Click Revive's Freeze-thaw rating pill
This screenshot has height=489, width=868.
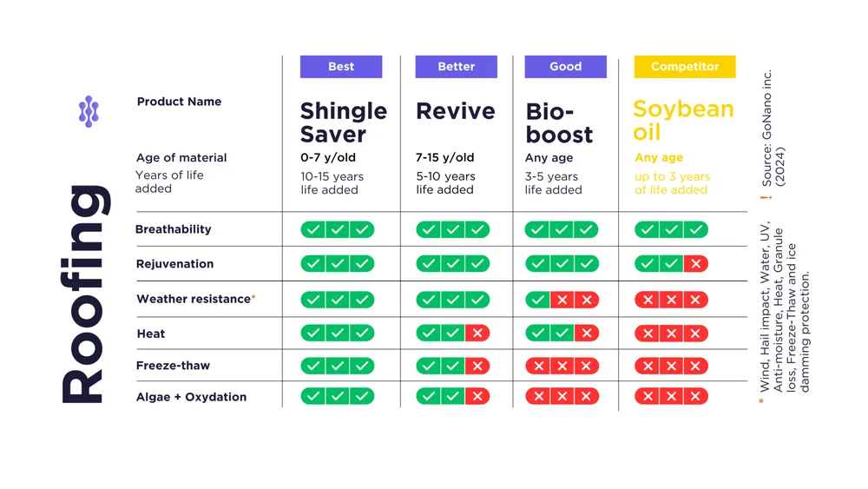coord(452,367)
